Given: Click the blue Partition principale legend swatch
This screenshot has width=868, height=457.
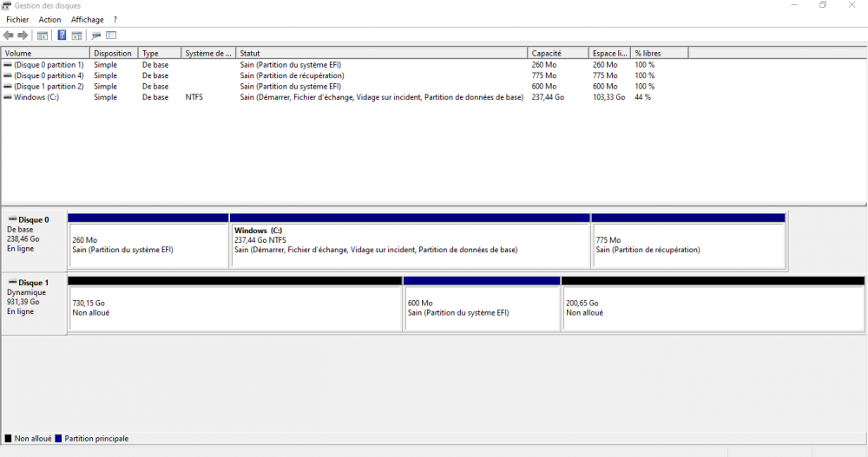Looking at the screenshot, I should pos(58,438).
